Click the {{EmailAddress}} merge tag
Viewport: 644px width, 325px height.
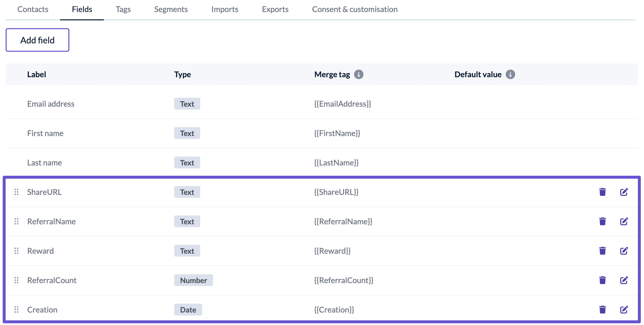343,104
